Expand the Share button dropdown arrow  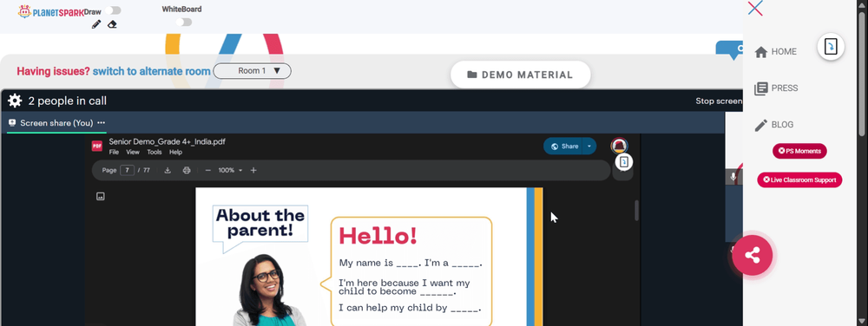(589, 146)
